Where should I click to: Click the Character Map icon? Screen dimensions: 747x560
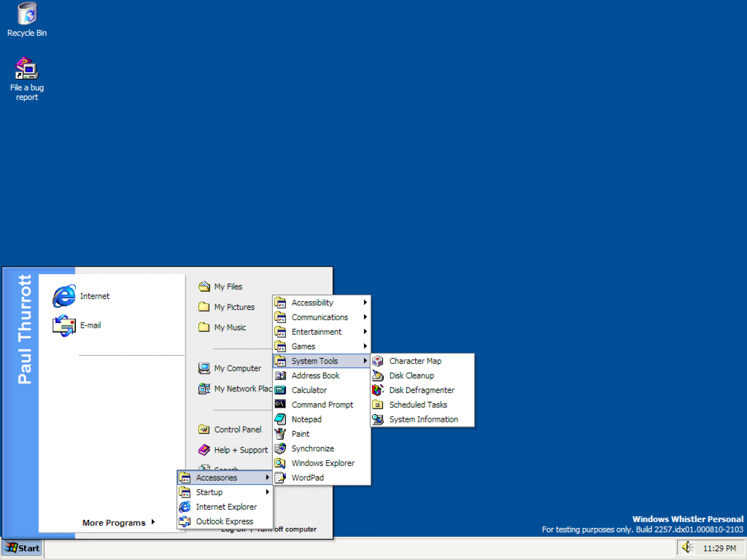(378, 361)
